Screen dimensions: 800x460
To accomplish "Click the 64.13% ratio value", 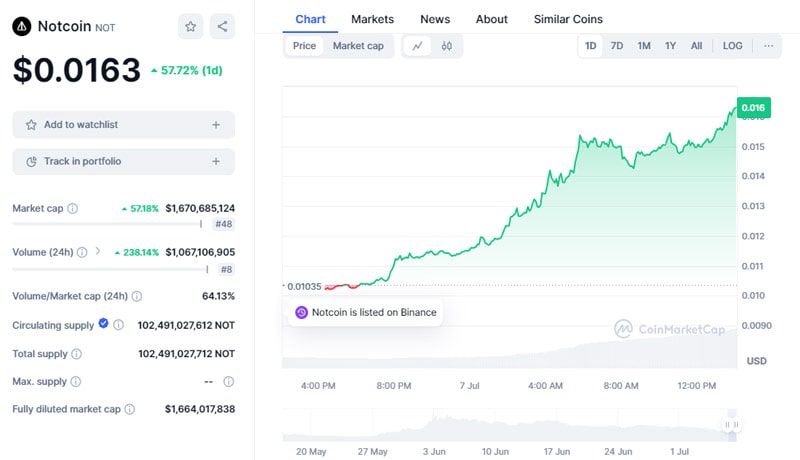I will pyautogui.click(x=218, y=296).
